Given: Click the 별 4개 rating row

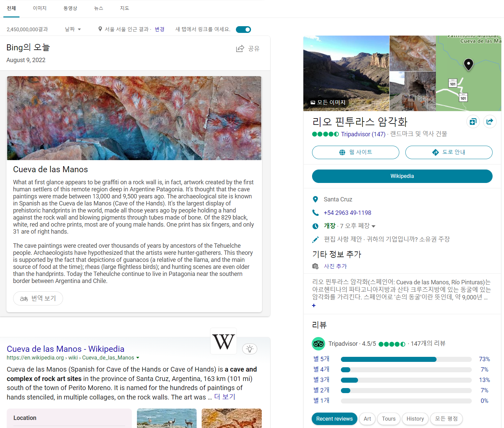Looking at the screenshot, I should [402, 370].
